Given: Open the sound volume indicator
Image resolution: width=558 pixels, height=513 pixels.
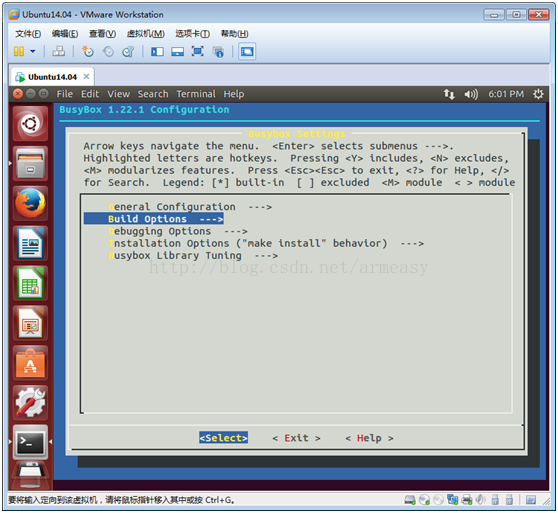Looking at the screenshot, I should pos(471,94).
